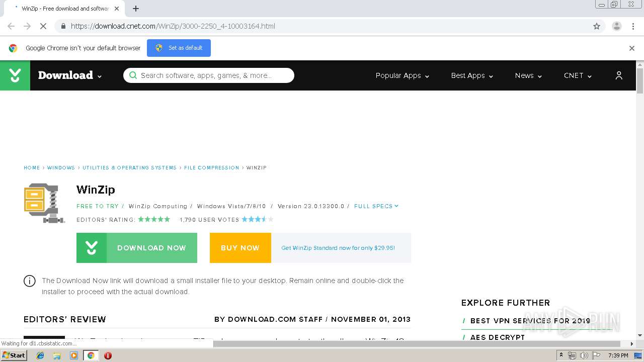This screenshot has width=644, height=362.
Task: Click the volume speaker tray icon
Action: (x=584, y=355)
